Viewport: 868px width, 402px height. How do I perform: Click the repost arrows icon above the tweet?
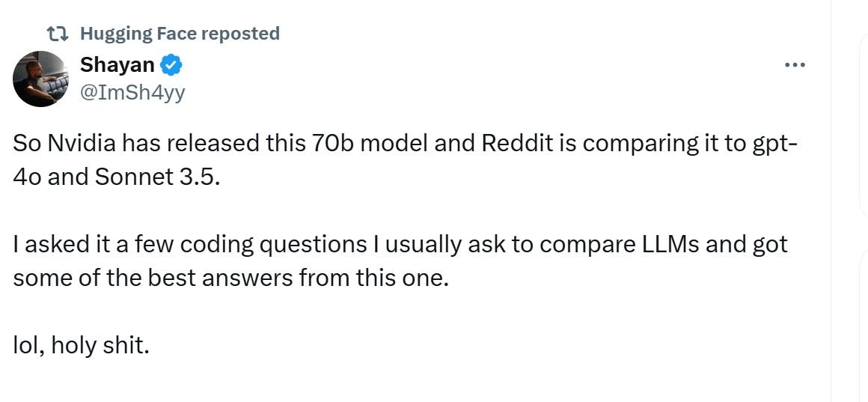click(x=57, y=34)
